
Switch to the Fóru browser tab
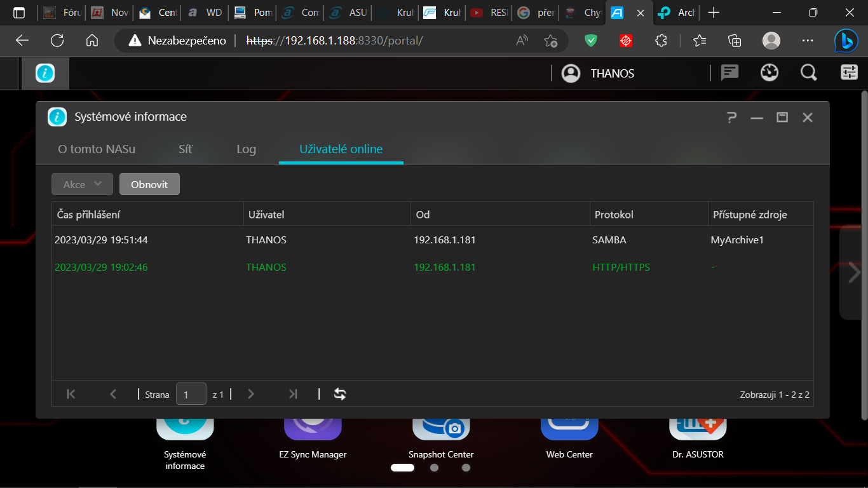click(62, 13)
